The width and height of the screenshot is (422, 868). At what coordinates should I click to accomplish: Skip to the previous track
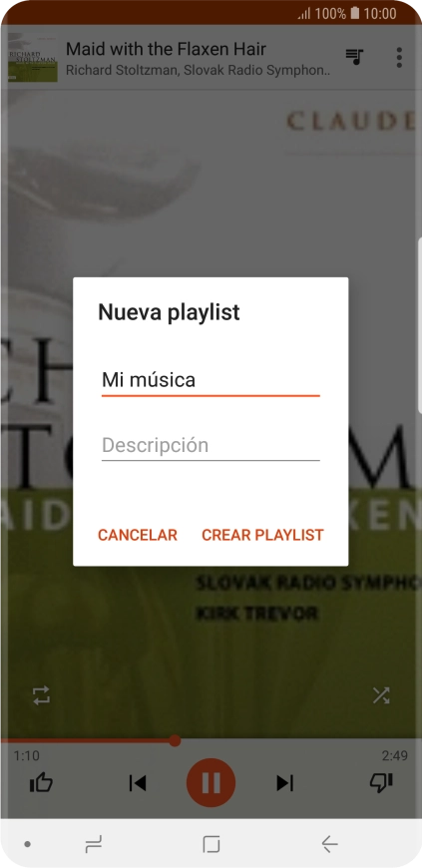tap(137, 783)
